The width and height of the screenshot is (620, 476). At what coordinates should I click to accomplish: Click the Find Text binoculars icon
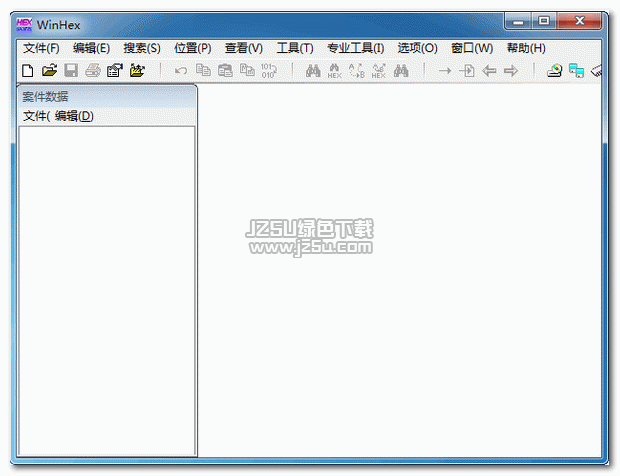313,71
